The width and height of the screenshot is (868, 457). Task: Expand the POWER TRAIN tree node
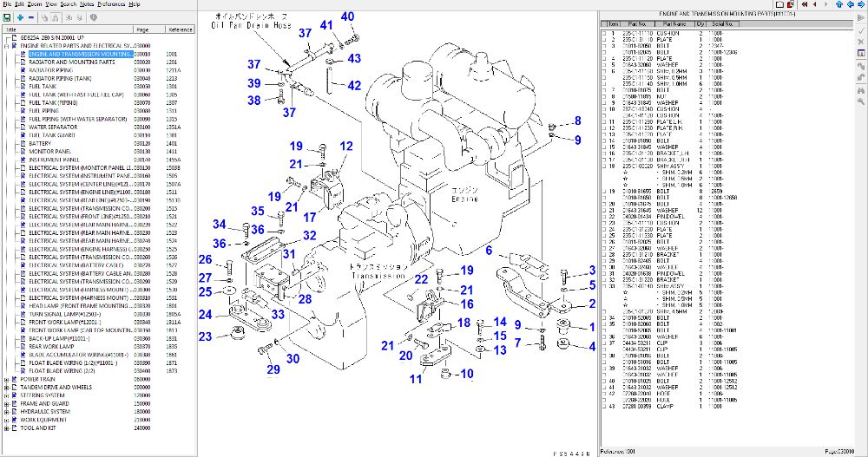pyautogui.click(x=7, y=380)
